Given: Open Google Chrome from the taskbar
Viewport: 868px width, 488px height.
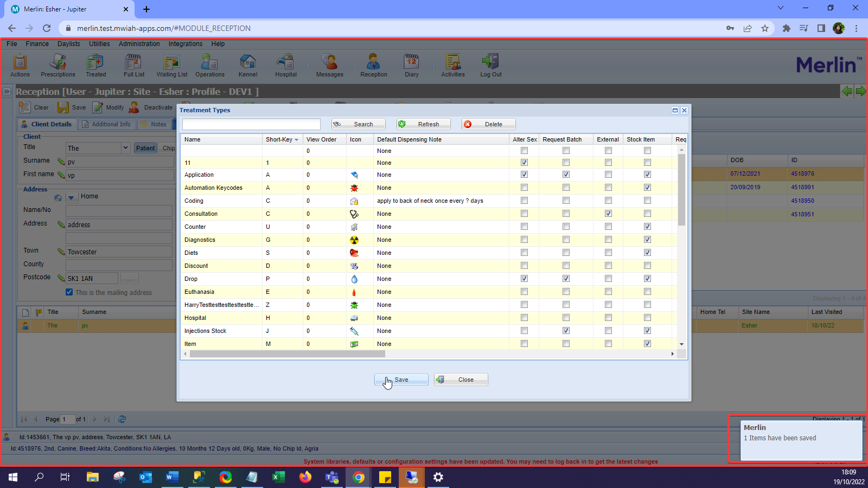Looking at the screenshot, I should (359, 477).
